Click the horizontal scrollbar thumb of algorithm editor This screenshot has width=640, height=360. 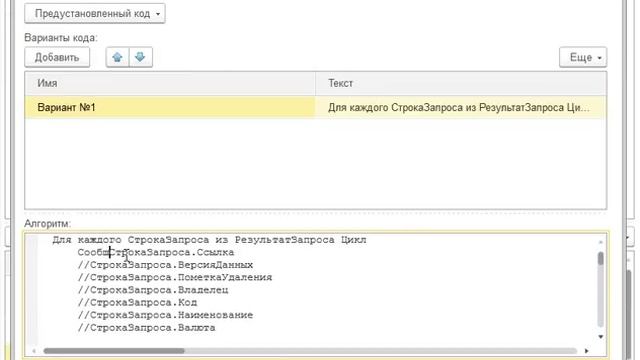[114, 351]
